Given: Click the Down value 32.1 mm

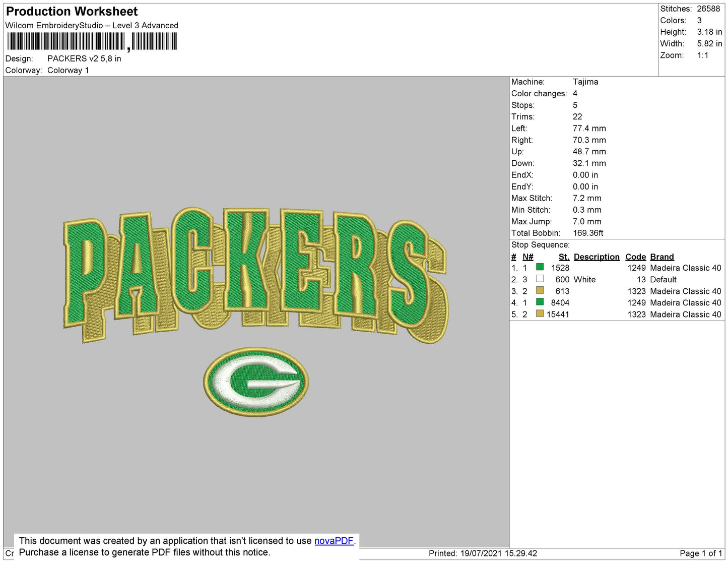Looking at the screenshot, I should pyautogui.click(x=589, y=163).
